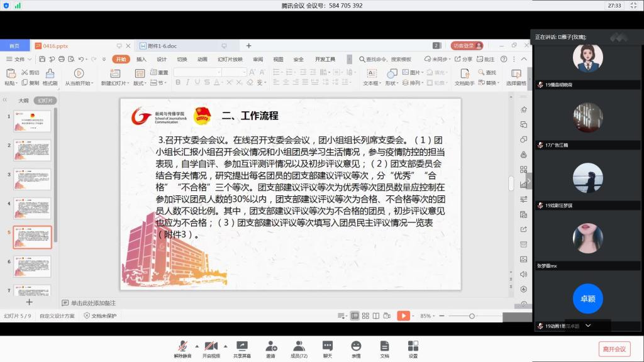Viewport: 644px width, 362px height.
Task: Switch slide panel to 大纲 outline view
Action: click(23, 100)
